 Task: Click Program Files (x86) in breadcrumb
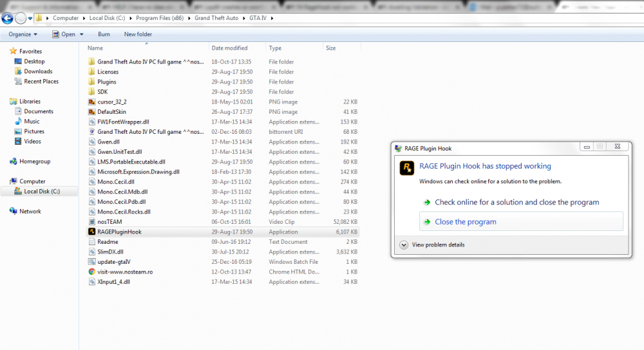pos(160,18)
